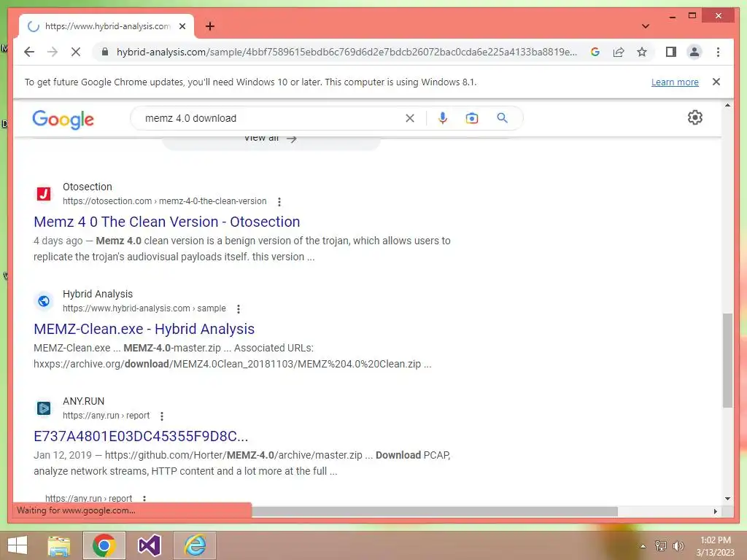Click the address bar URL

pos(347,52)
